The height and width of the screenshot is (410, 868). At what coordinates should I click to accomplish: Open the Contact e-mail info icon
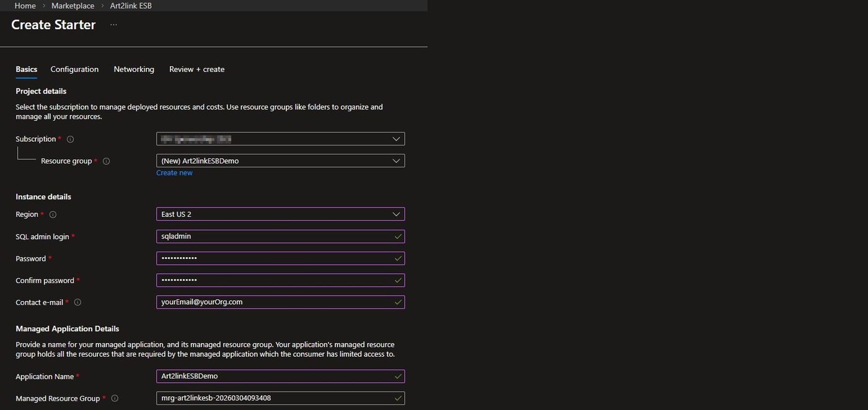(77, 302)
